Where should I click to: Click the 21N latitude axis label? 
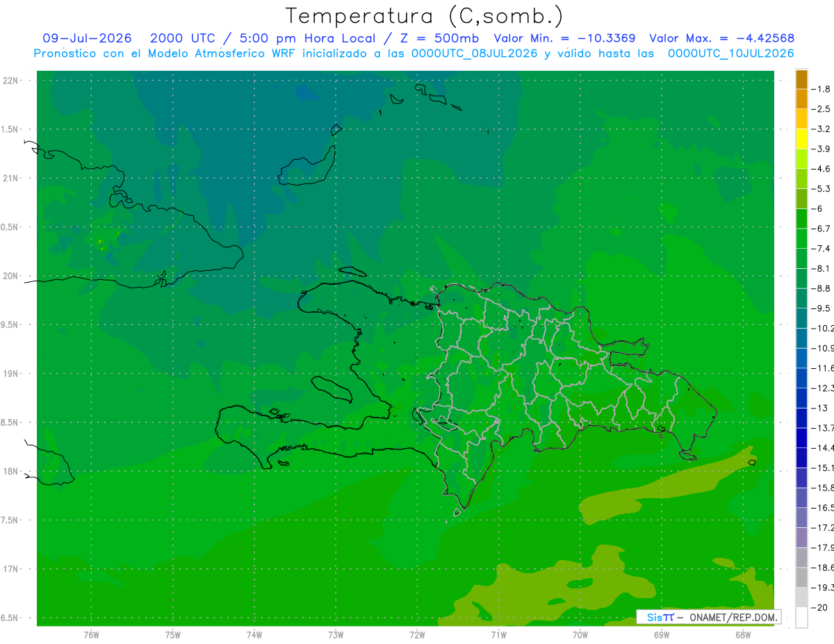pyautogui.click(x=11, y=178)
